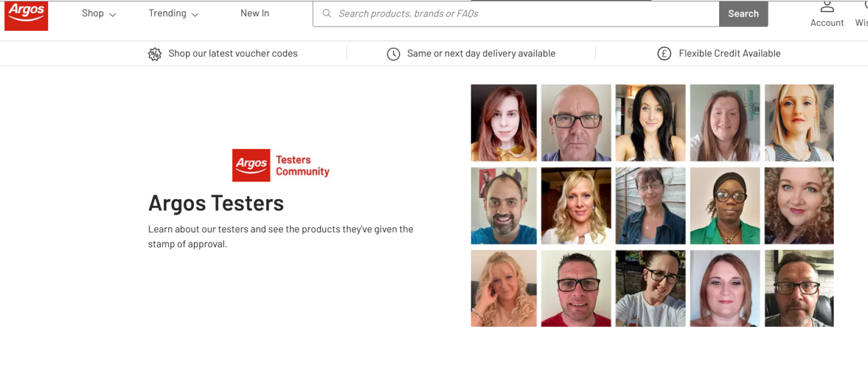The image size is (868, 368).
Task: Select the smiling bearded man in blue photo
Action: [504, 206]
